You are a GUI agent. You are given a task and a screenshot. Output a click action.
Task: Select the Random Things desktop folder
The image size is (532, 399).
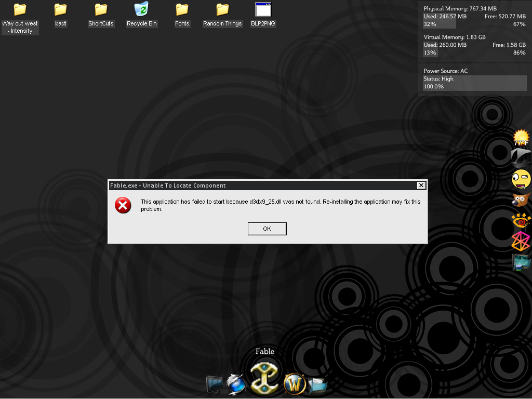pyautogui.click(x=222, y=10)
